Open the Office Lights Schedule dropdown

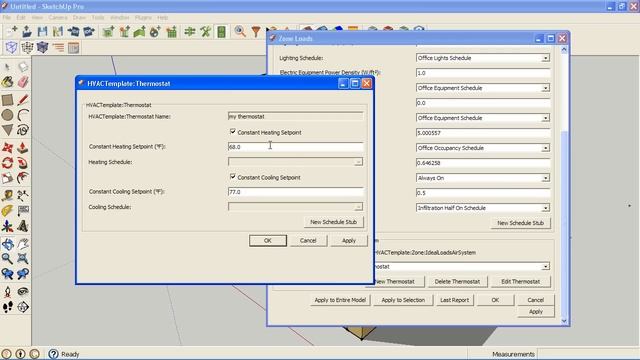coord(545,58)
